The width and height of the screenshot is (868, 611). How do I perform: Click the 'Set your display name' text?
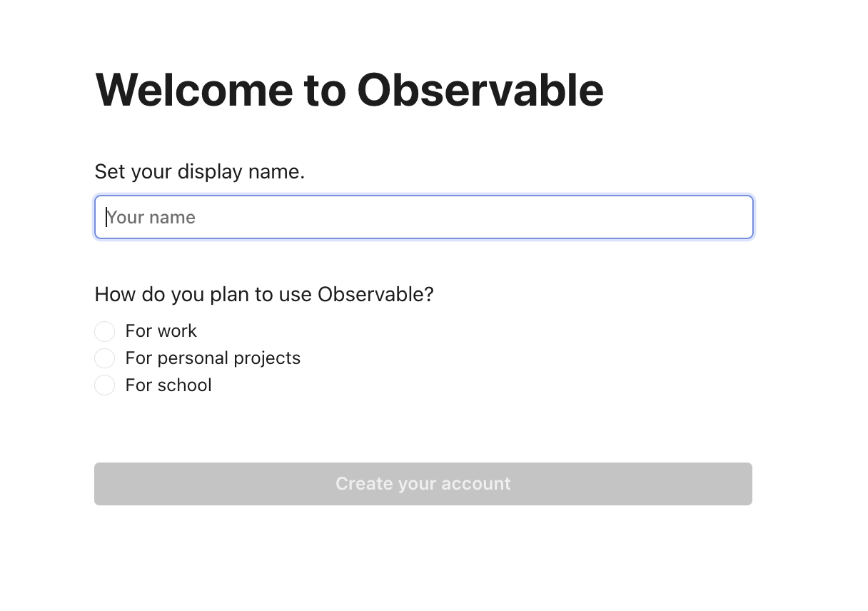coord(199,171)
